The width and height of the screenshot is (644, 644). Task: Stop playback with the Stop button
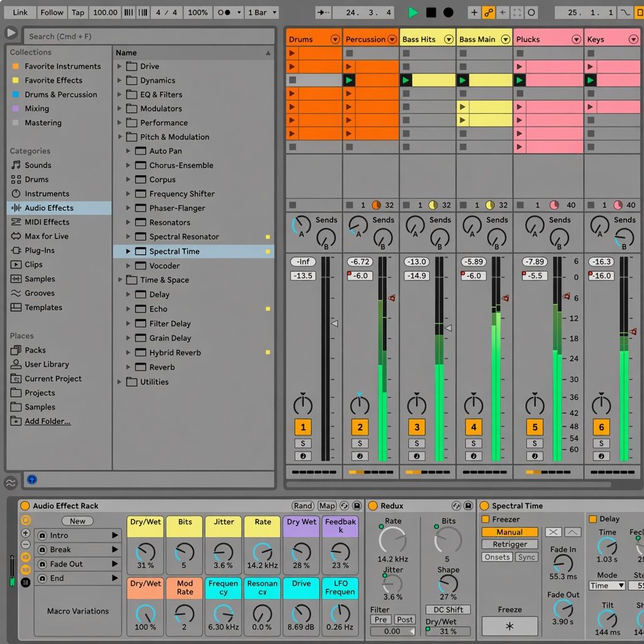click(x=431, y=13)
